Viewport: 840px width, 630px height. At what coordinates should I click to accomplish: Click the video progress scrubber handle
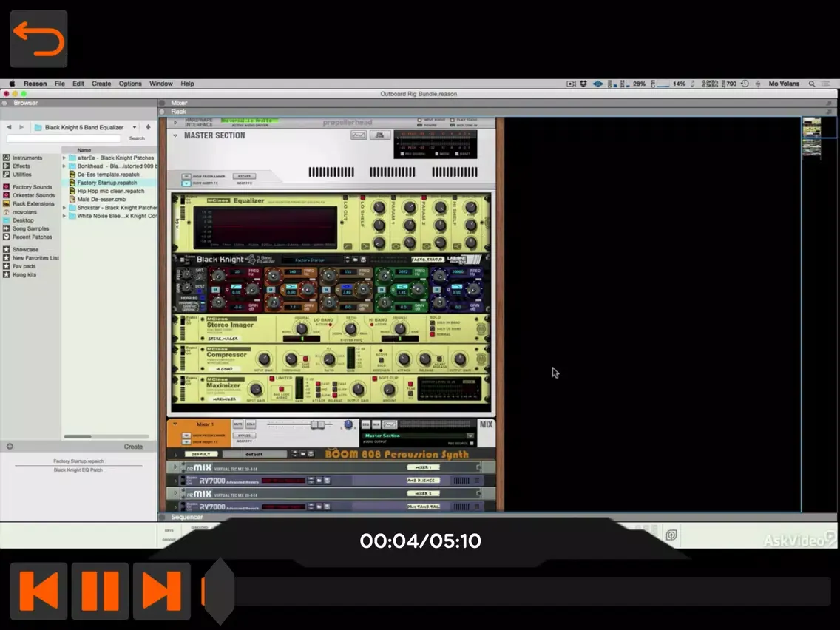coord(219,591)
